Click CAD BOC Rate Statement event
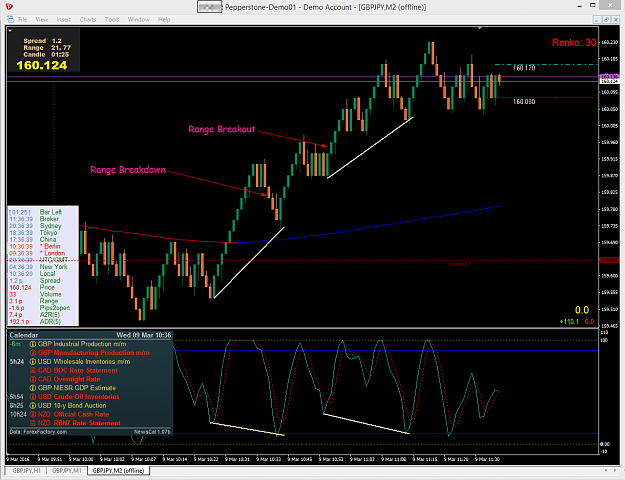This screenshot has width=625, height=480. pyautogui.click(x=78, y=370)
